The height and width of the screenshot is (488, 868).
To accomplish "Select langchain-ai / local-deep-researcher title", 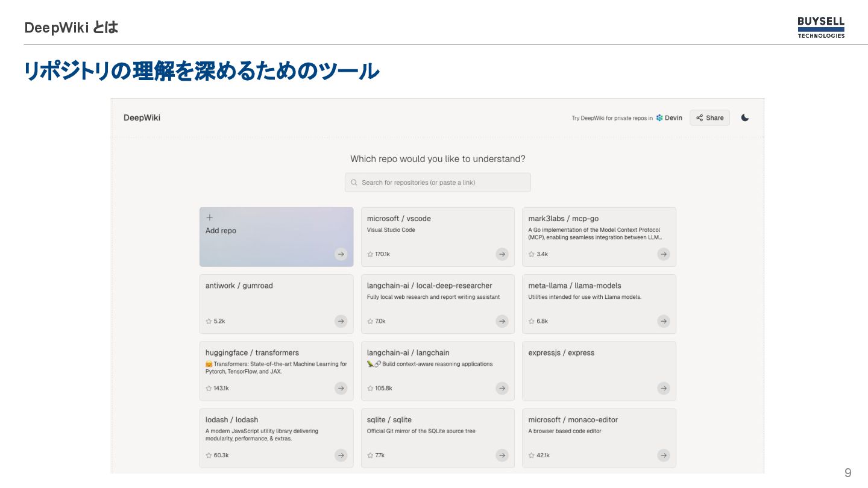I will (430, 286).
